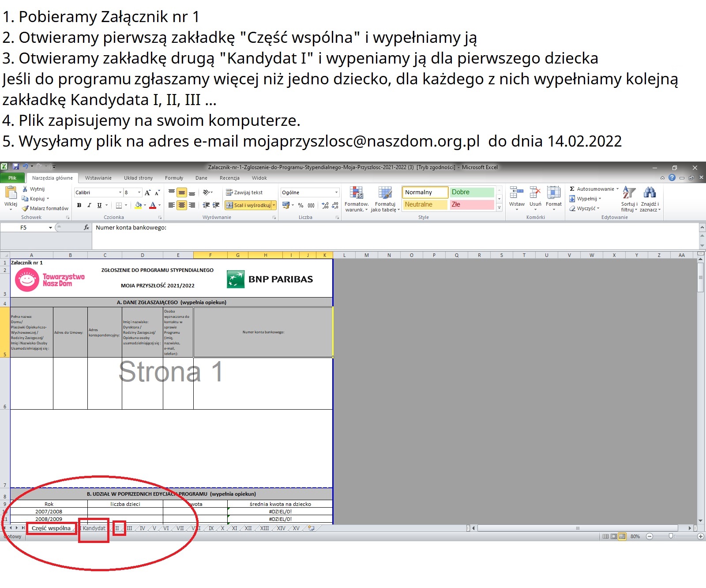Toggle middle vertical alignment

(182, 192)
